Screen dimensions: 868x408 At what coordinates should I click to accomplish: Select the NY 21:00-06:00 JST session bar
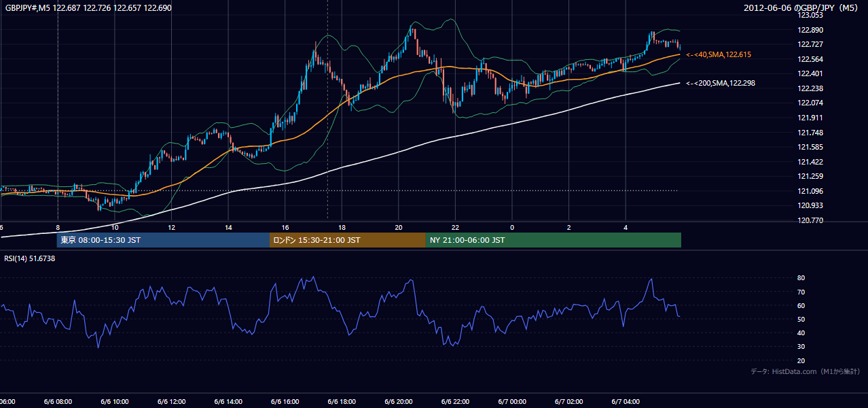click(x=554, y=240)
